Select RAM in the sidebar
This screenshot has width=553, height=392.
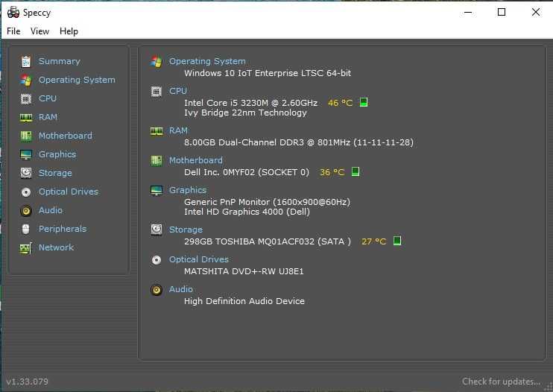click(48, 117)
